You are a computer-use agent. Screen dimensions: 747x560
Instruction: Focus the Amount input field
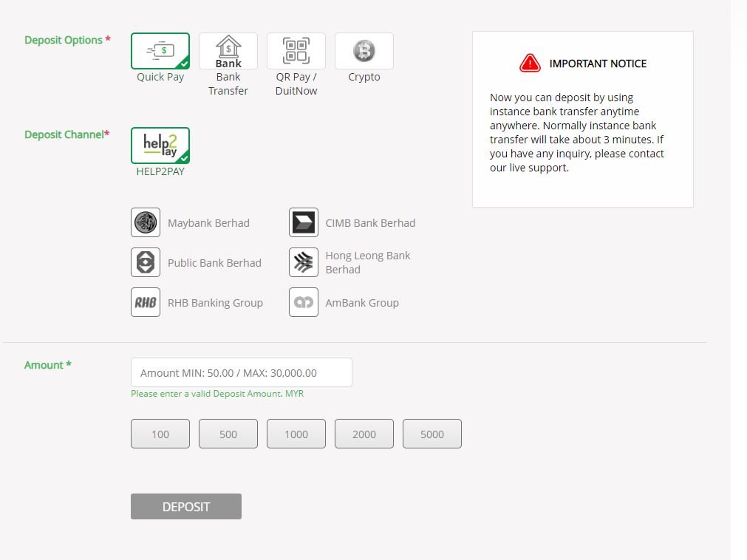(242, 372)
